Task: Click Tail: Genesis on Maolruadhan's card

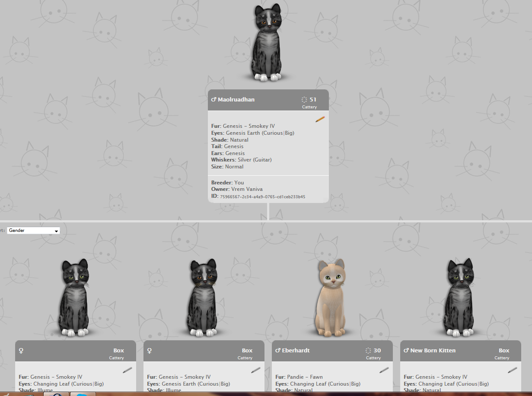Action: (x=227, y=146)
